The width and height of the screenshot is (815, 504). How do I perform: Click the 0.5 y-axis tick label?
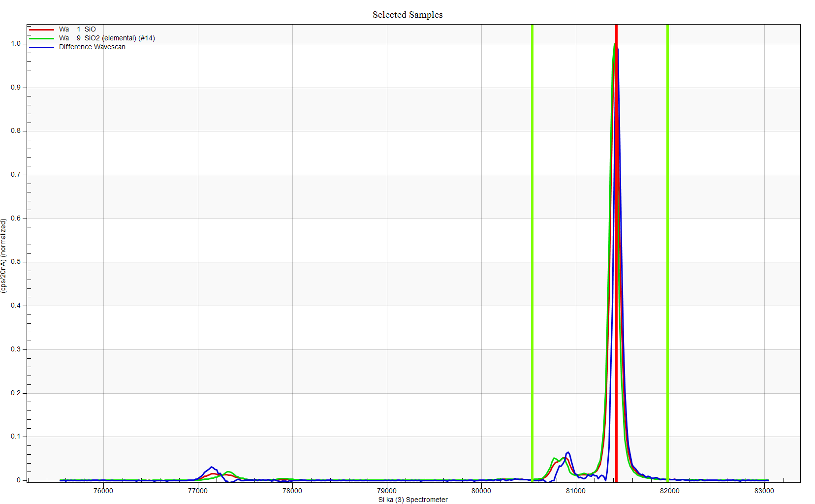tap(16, 262)
